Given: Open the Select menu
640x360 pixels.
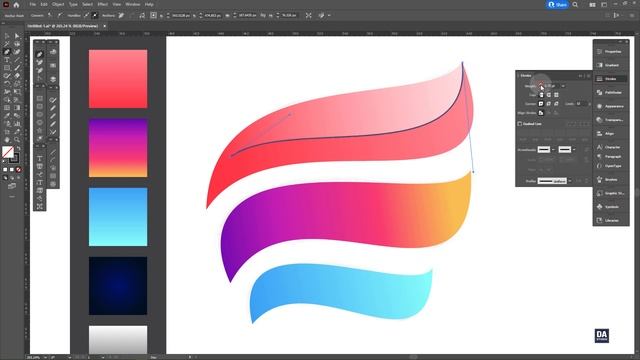Looking at the screenshot, I should point(88,4).
